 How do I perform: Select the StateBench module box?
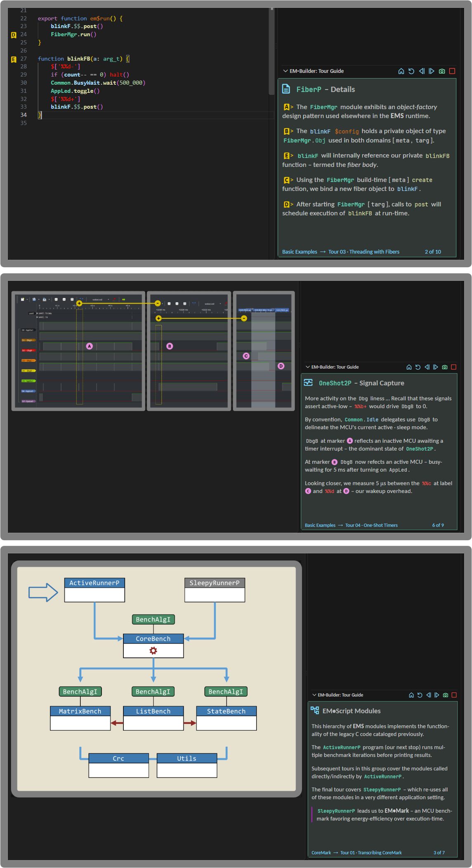click(227, 718)
